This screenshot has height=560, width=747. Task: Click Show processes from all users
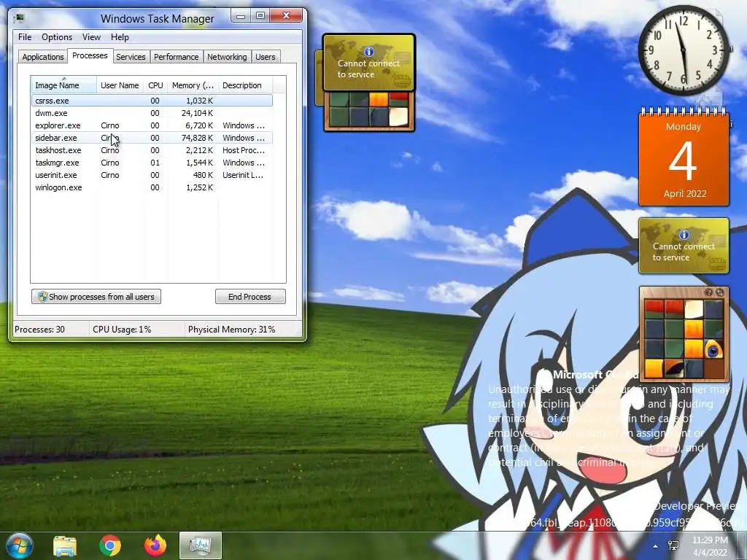click(96, 296)
